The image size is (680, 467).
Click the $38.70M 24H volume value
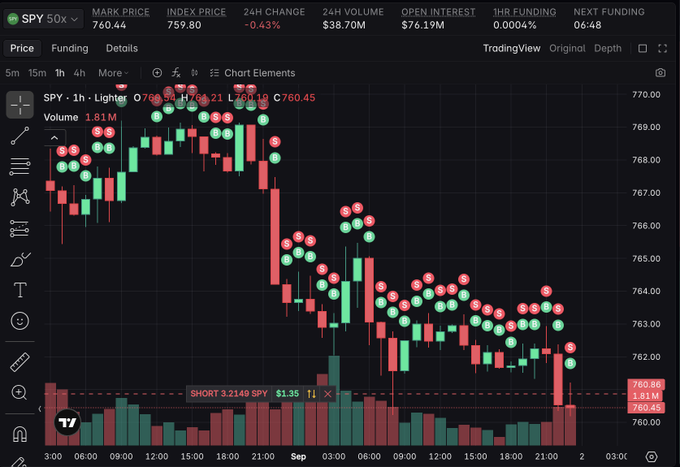click(x=344, y=25)
